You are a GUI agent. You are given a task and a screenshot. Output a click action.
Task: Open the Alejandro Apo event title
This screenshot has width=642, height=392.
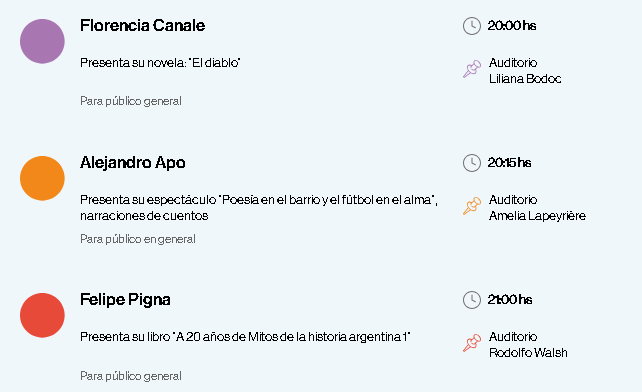(133, 163)
